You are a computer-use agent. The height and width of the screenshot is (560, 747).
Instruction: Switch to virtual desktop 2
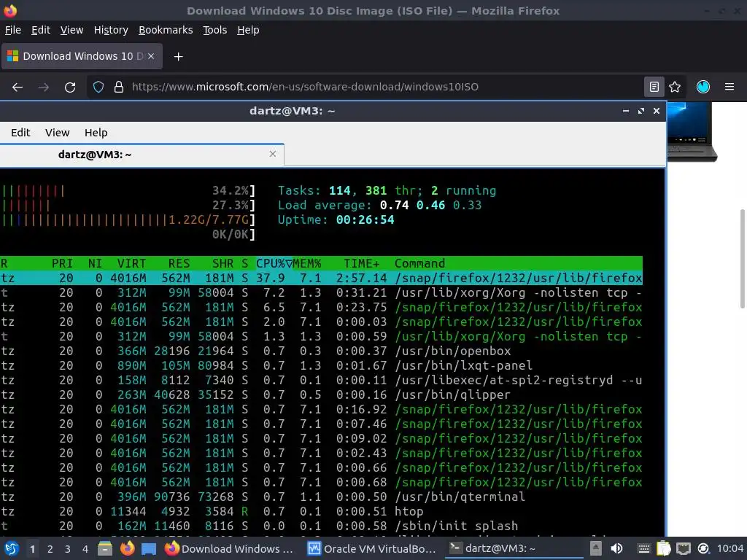pos(50,549)
